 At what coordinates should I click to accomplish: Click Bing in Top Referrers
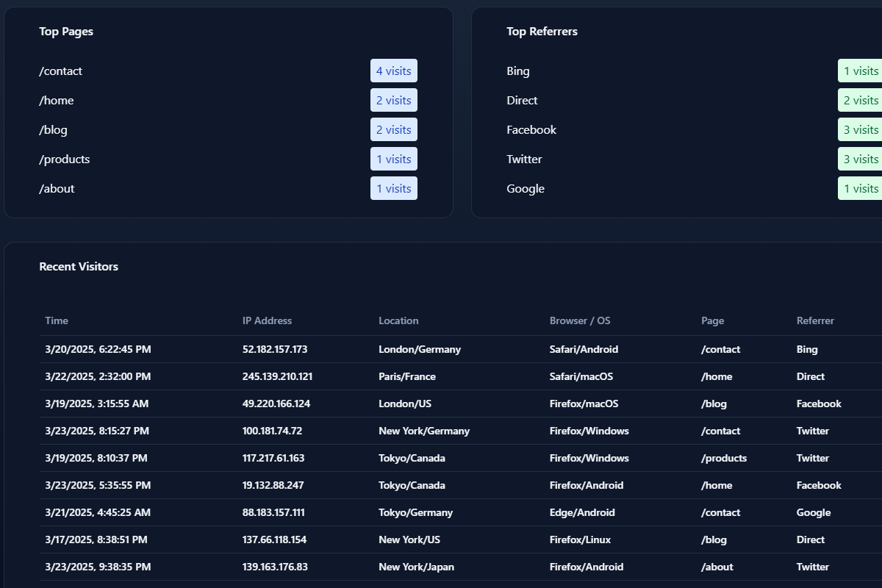click(x=518, y=71)
